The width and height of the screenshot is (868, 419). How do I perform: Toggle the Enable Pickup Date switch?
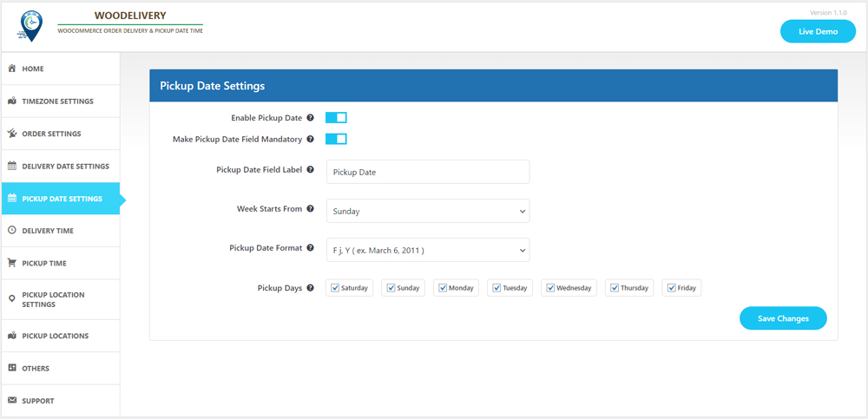pyautogui.click(x=336, y=118)
